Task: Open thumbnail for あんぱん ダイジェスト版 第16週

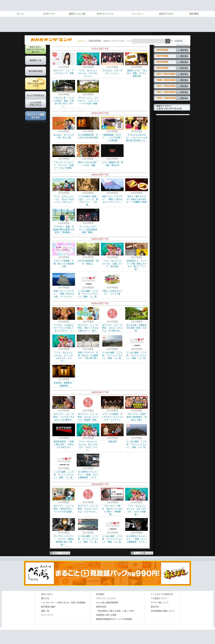Action: point(64,123)
